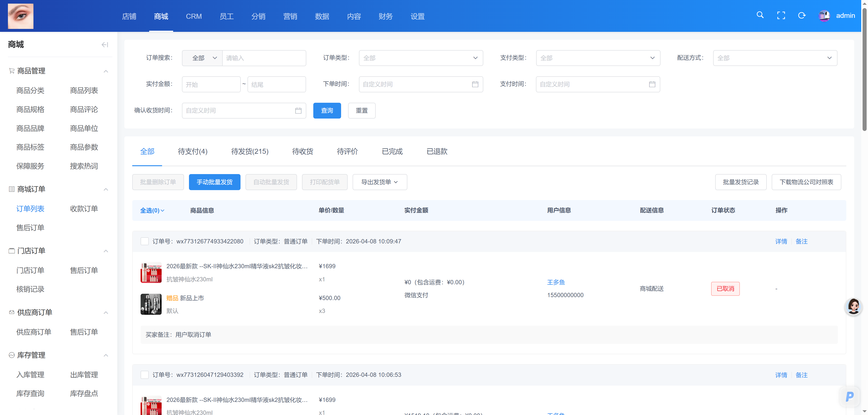Open the 订单搜索 field type dropdown
This screenshot has width=868, height=415.
[202, 58]
